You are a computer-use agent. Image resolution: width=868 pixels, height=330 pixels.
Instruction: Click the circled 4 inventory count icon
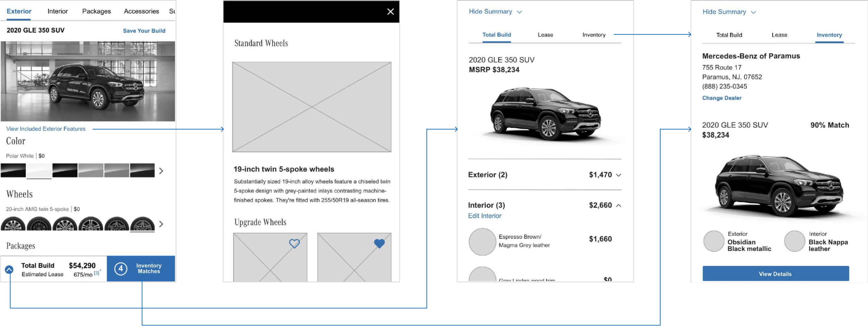tap(121, 269)
